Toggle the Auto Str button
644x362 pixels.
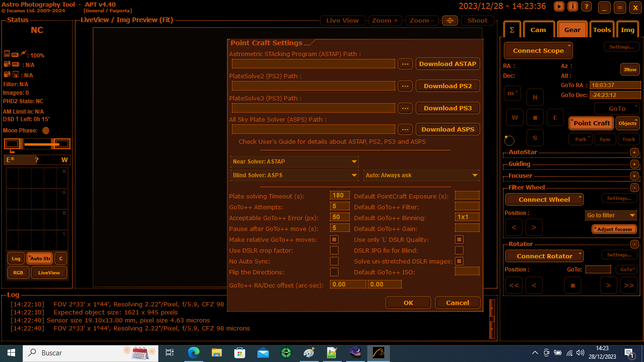40,258
